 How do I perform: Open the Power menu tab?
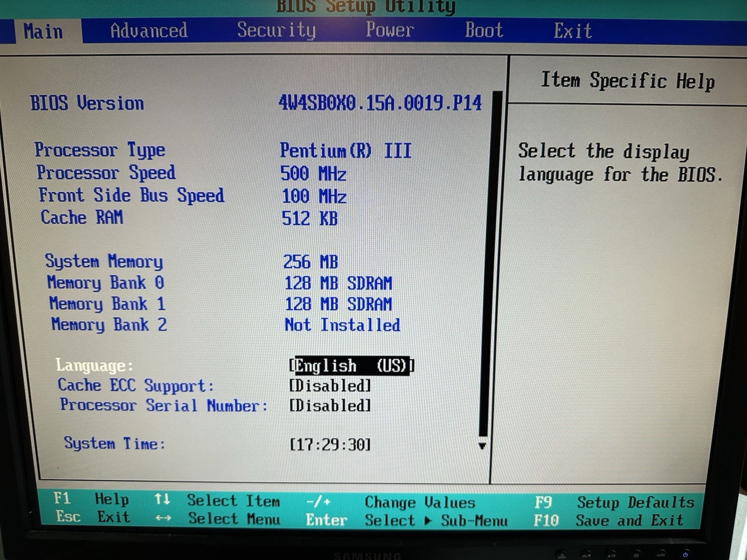[x=390, y=30]
